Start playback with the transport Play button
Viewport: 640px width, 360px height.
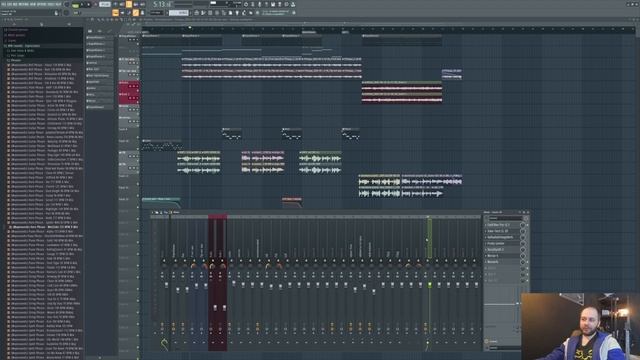tap(82, 5)
